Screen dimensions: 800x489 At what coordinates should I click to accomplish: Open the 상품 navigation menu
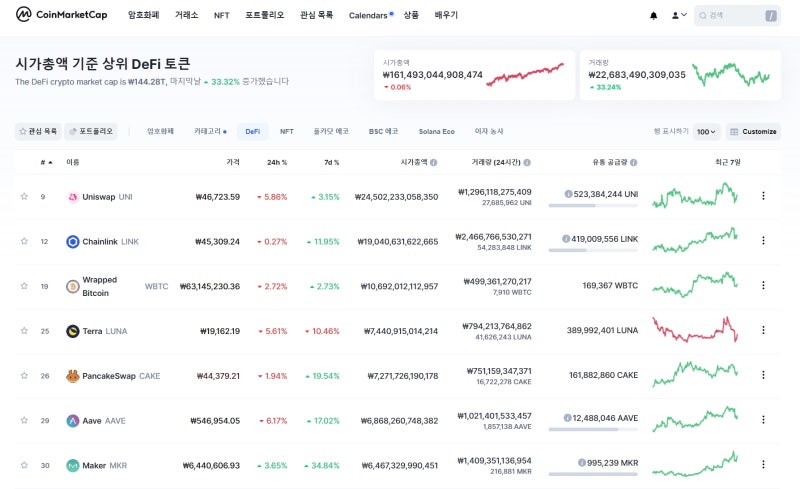pos(411,15)
